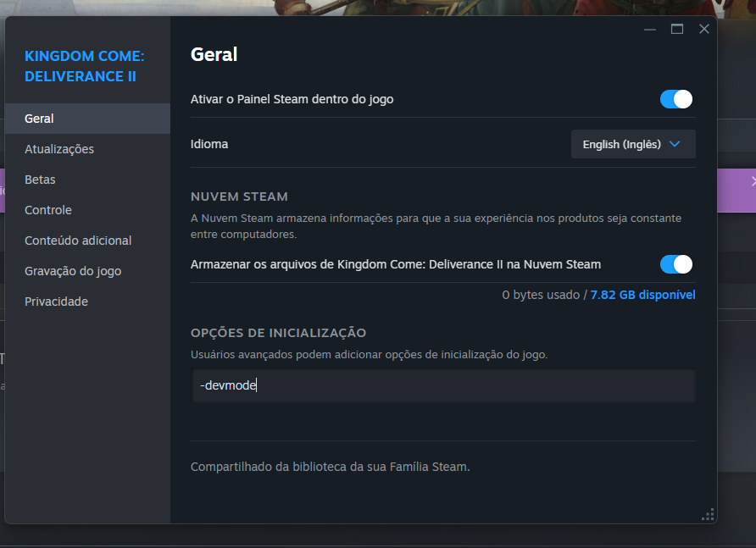Close the properties window

(x=704, y=29)
